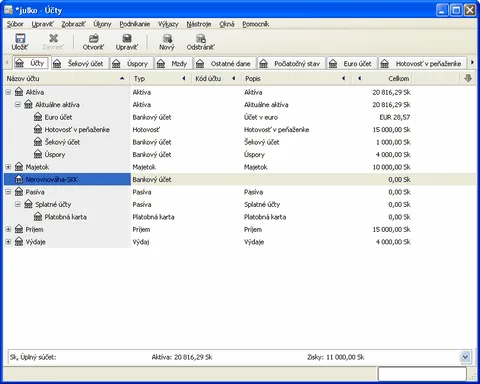Click the Uložiť save toolbar icon
Viewport: 480px width, 384px height.
[20, 38]
